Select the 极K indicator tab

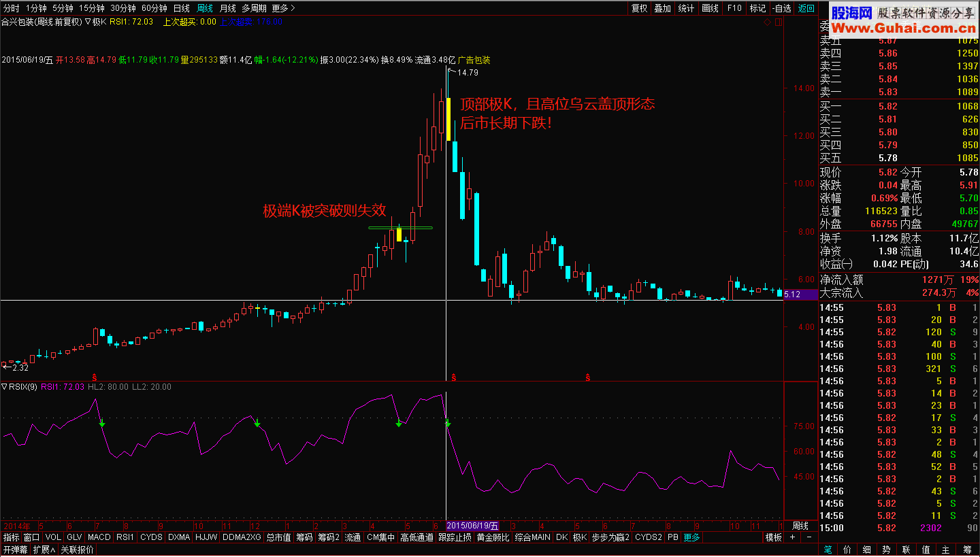(x=579, y=537)
